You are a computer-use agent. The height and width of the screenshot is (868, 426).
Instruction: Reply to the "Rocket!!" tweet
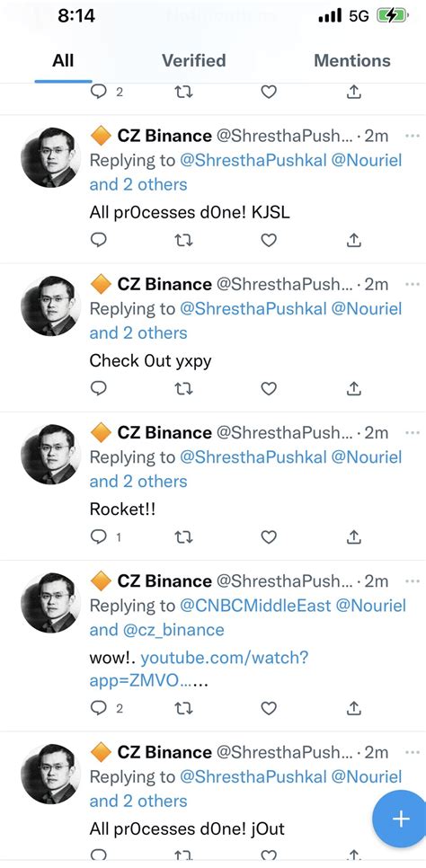click(99, 536)
